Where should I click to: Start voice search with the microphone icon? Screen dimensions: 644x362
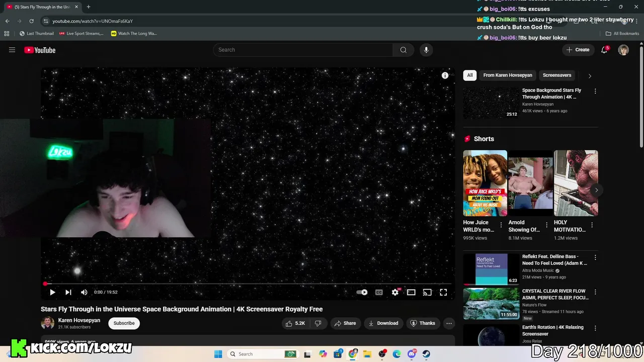[x=426, y=50]
